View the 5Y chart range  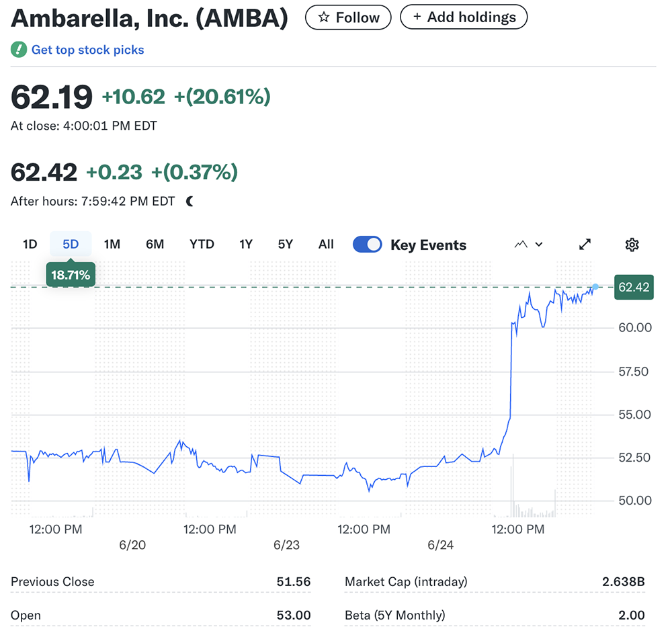[x=286, y=245]
